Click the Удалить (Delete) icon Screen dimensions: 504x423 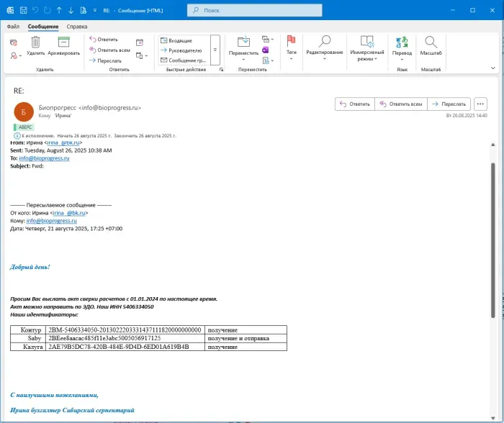click(x=35, y=42)
